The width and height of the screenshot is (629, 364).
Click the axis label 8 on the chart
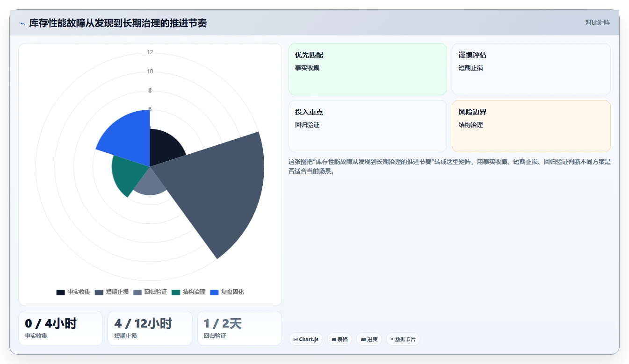coord(150,91)
